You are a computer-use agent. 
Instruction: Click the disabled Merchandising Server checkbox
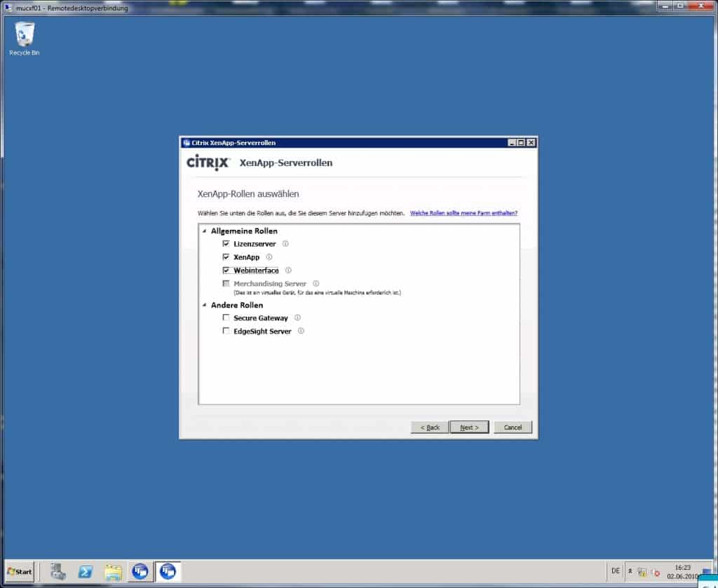click(x=226, y=283)
